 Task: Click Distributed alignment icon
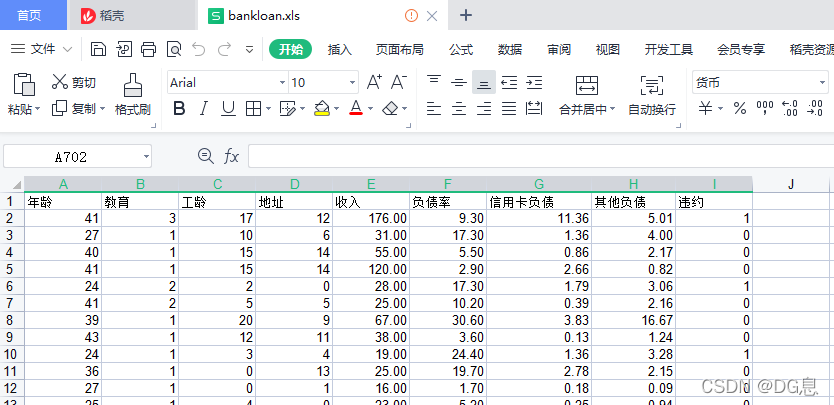[533, 109]
